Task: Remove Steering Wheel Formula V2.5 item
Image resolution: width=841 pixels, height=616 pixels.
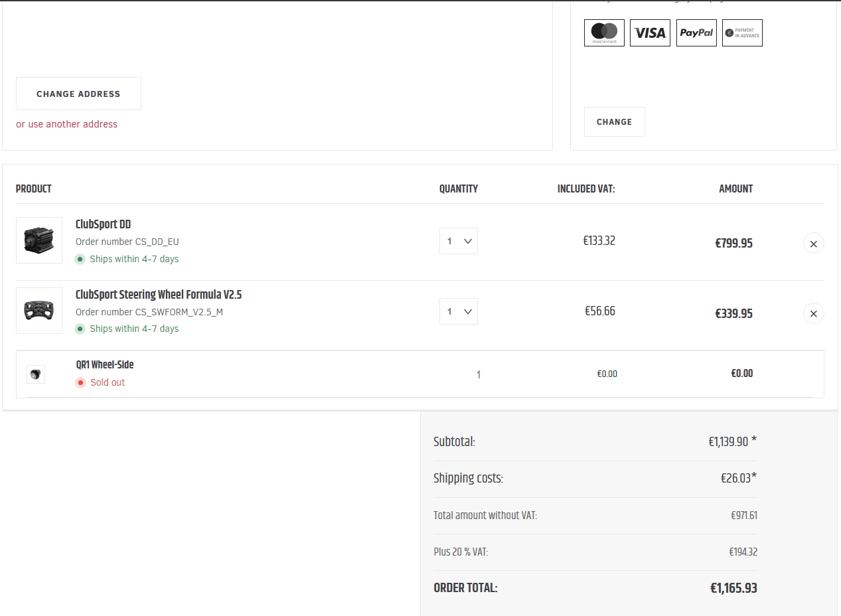Action: click(x=813, y=313)
